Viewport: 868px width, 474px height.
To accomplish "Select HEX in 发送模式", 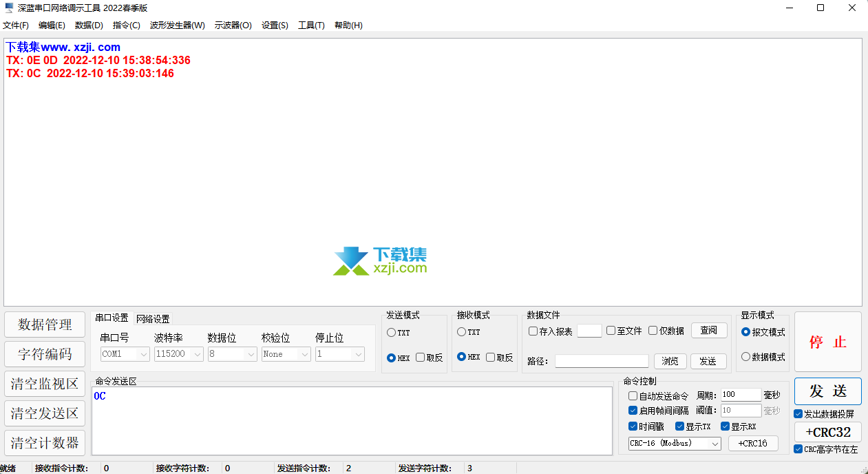I will point(399,358).
